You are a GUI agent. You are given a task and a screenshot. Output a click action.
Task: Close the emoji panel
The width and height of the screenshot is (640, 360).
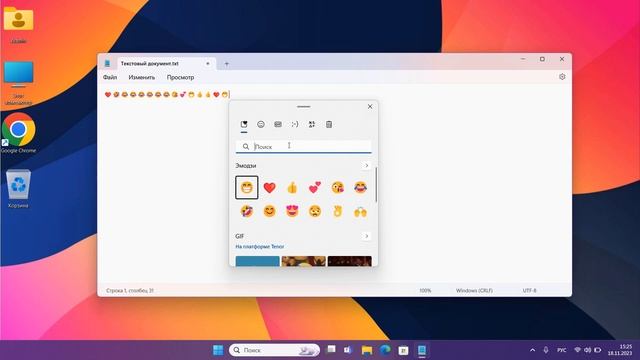pyautogui.click(x=370, y=107)
